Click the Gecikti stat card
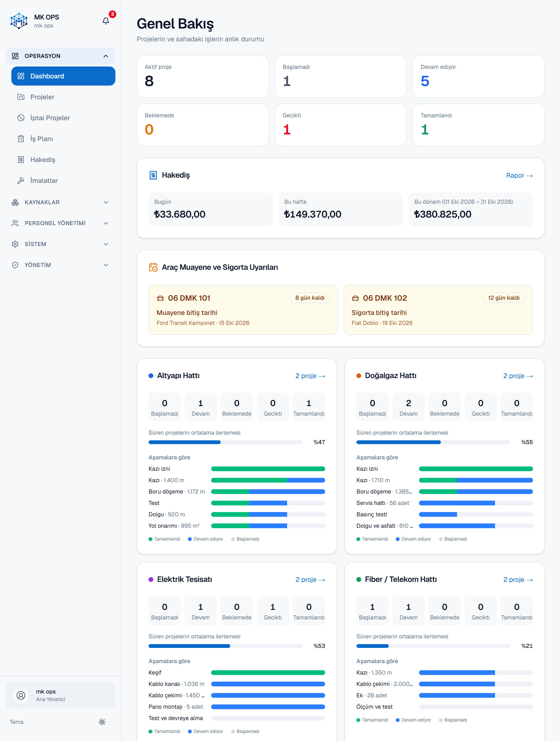Viewport: 560px width, 741px height. 341,125
